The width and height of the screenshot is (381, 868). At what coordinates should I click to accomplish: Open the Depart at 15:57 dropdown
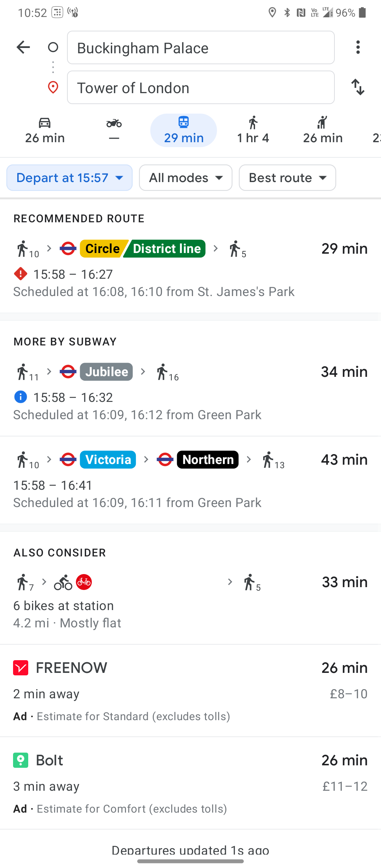tap(69, 178)
